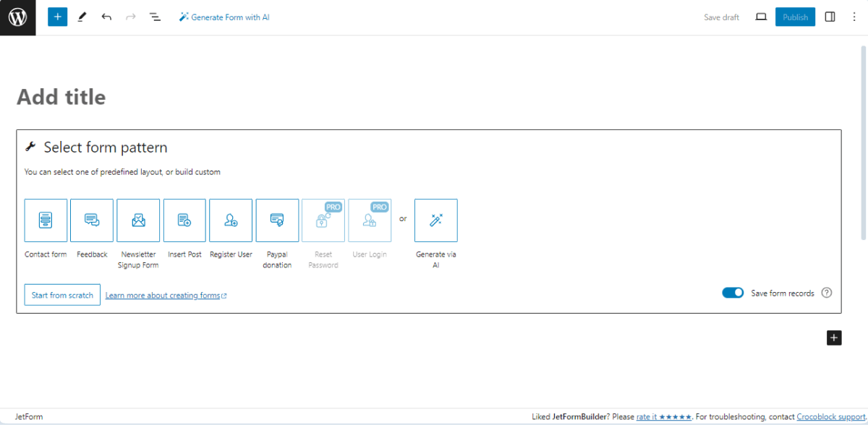Open the preview device icon
Viewport: 868px width, 425px height.
[x=761, y=17]
